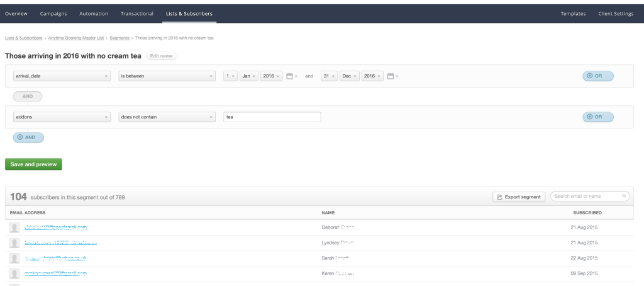Open Templates in the top bar
Viewport: 644px width, 286px height.
(x=574, y=14)
